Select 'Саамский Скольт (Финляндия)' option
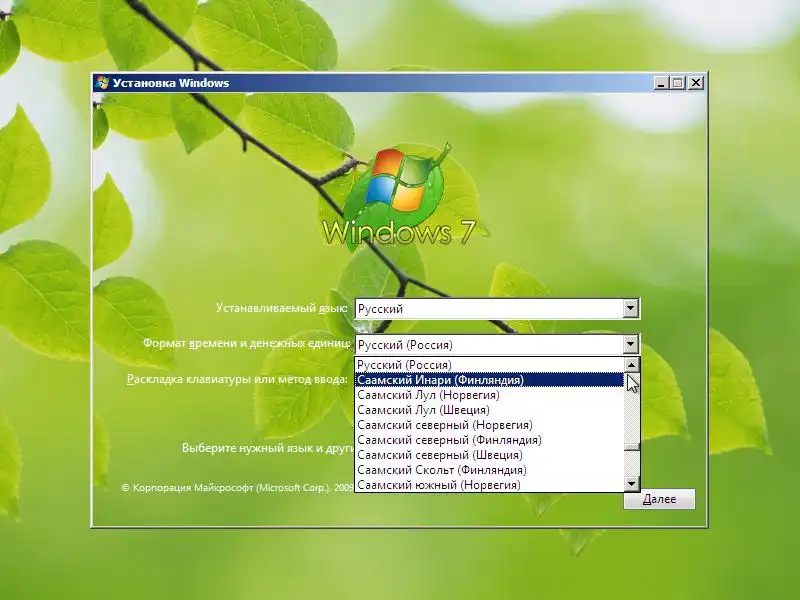This screenshot has width=800, height=600. (x=489, y=470)
